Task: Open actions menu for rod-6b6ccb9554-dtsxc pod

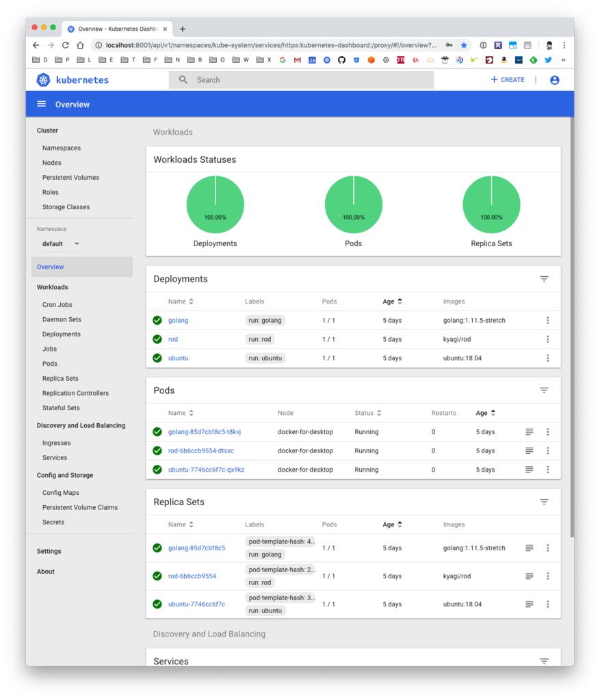Action: [548, 450]
